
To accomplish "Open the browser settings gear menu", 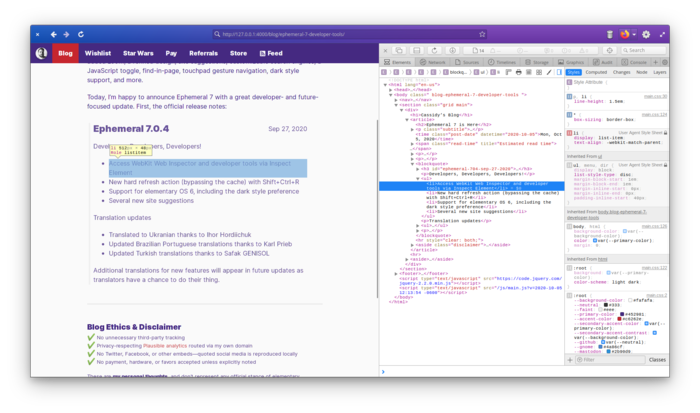I will pyautogui.click(x=646, y=34).
